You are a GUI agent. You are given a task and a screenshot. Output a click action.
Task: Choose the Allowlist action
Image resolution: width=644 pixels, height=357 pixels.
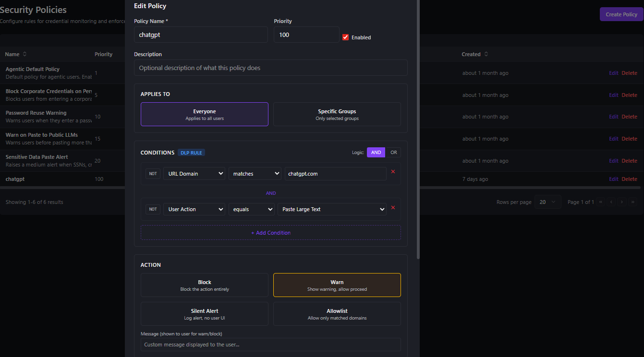(337, 314)
